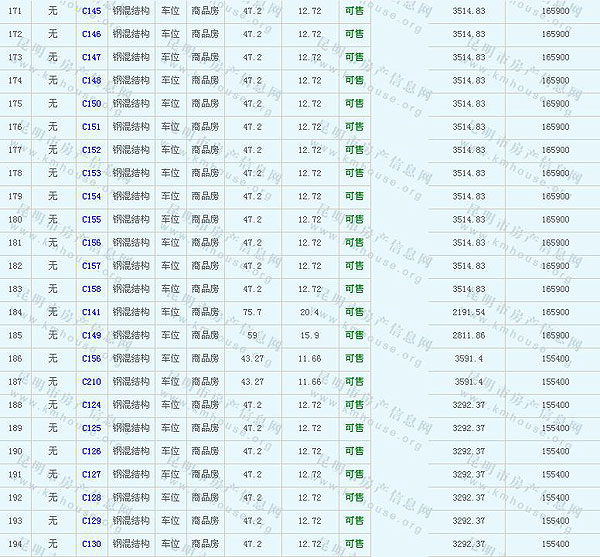Select the 2811.86 price cell

point(468,335)
